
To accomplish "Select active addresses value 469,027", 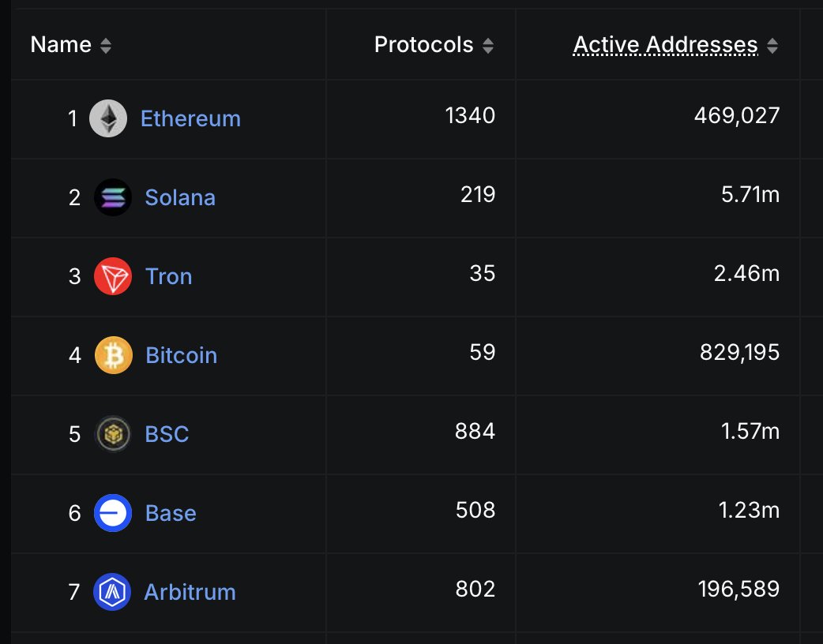I will click(737, 116).
